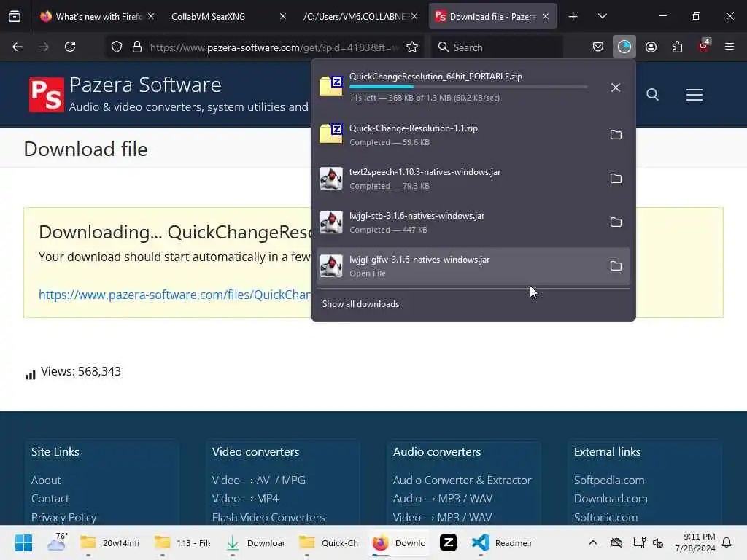
Task: Open the tracking protection shield icon
Action: click(117, 47)
